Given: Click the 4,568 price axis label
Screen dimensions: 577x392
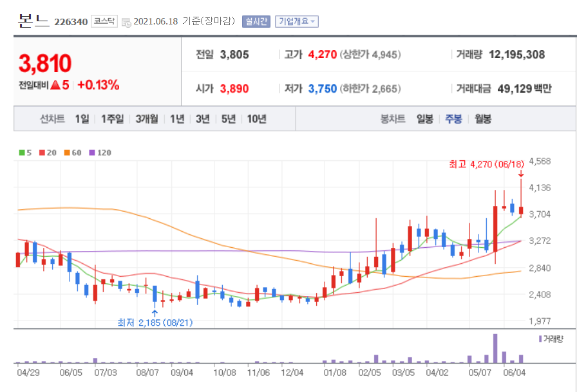Looking at the screenshot, I should pyautogui.click(x=540, y=161).
